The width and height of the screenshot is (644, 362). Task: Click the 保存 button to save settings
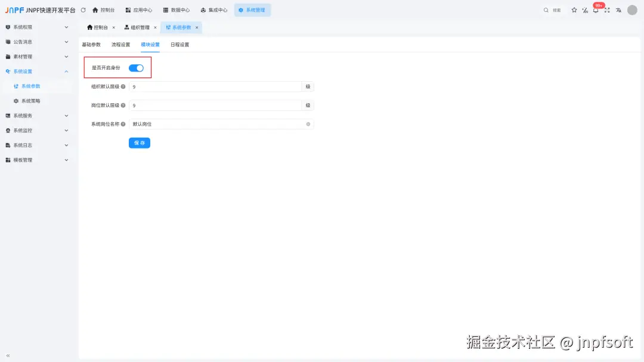point(139,143)
